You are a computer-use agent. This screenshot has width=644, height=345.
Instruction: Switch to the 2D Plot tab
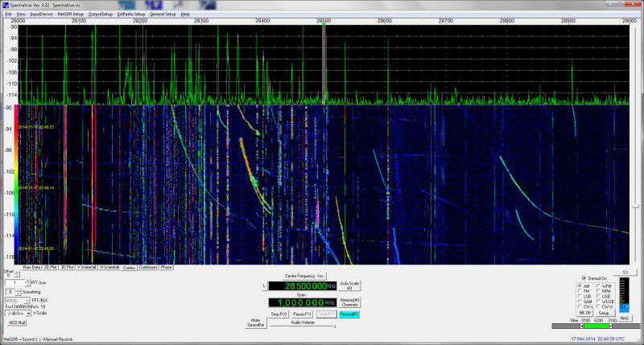click(x=51, y=267)
